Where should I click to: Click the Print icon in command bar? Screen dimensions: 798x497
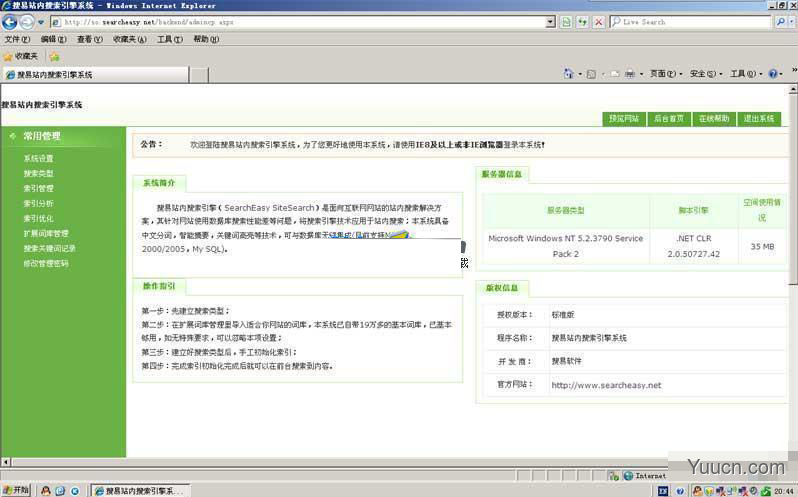tap(630, 74)
